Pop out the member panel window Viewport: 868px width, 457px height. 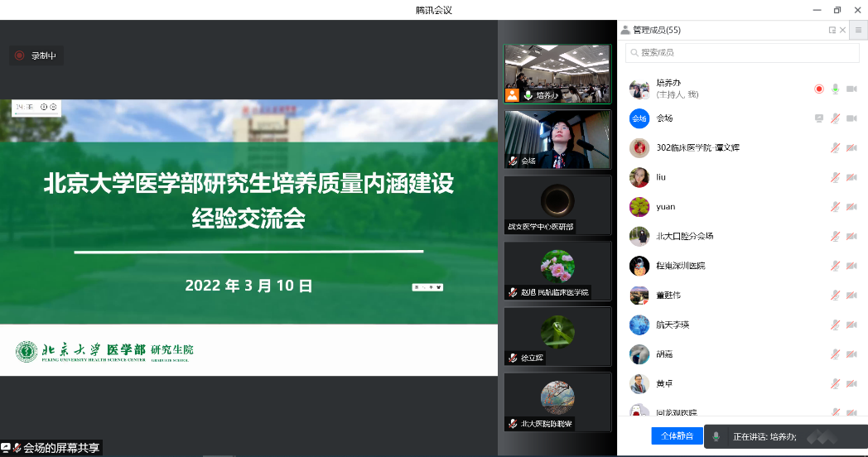tap(832, 30)
